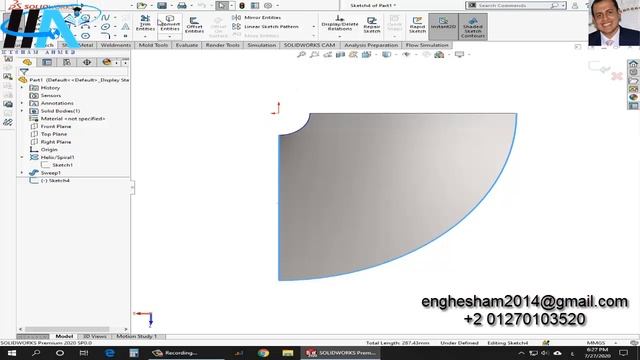
Task: Open the DimXpertManager tab
Action: tap(87, 62)
